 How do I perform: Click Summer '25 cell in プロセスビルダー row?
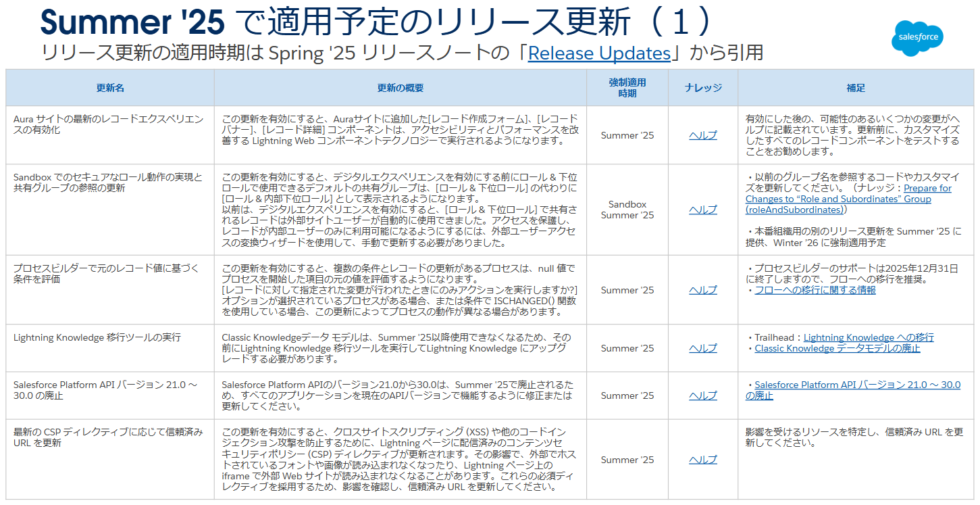[x=627, y=290]
